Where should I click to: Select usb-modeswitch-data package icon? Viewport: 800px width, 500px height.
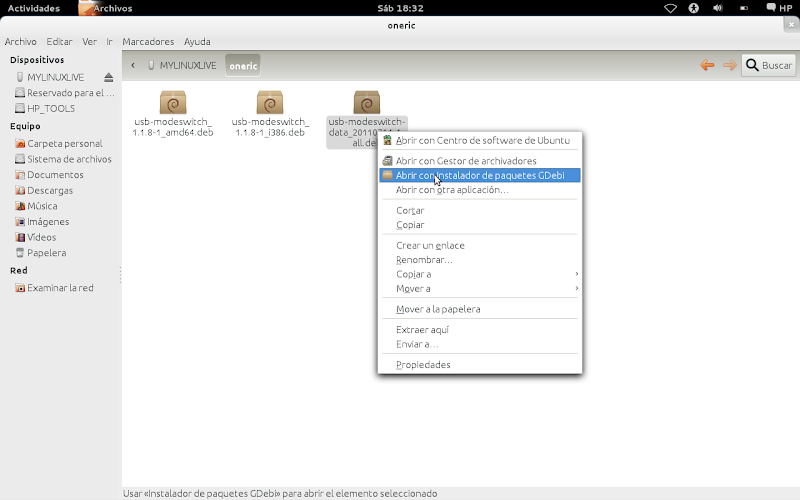point(367,102)
